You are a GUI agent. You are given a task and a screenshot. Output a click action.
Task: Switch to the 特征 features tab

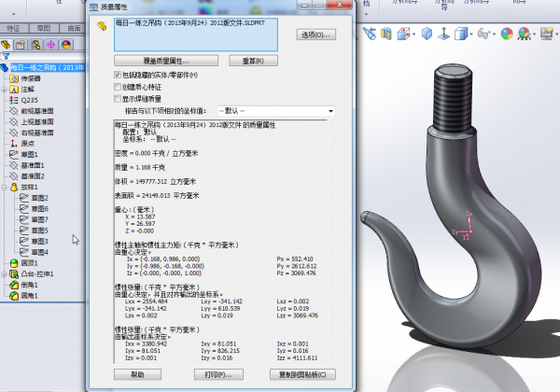tap(13, 28)
